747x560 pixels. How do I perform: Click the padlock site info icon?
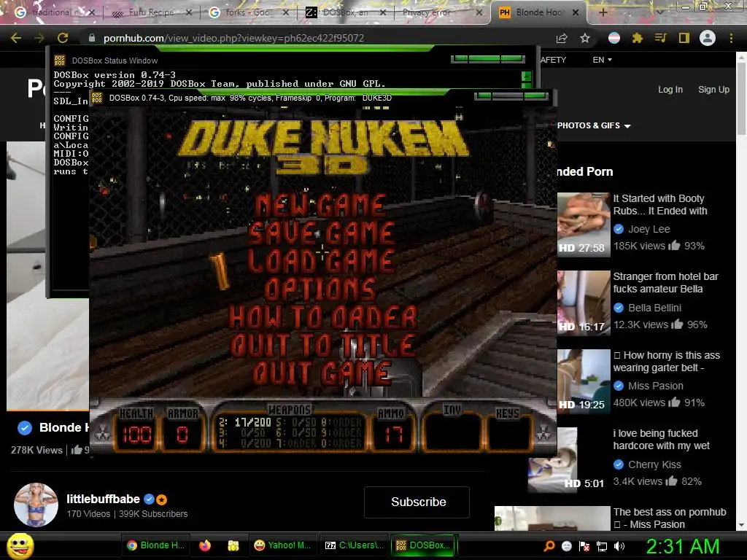[x=92, y=38]
